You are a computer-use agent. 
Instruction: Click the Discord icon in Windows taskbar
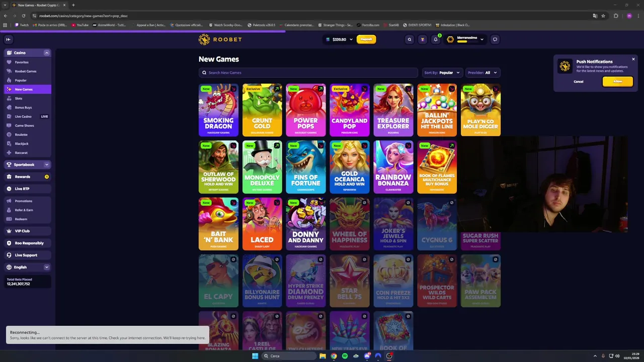coord(367,356)
